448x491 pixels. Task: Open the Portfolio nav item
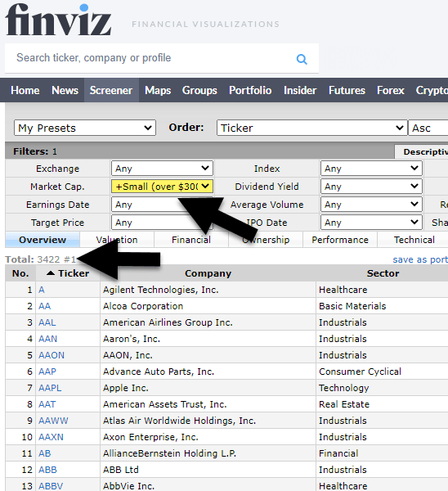point(250,90)
